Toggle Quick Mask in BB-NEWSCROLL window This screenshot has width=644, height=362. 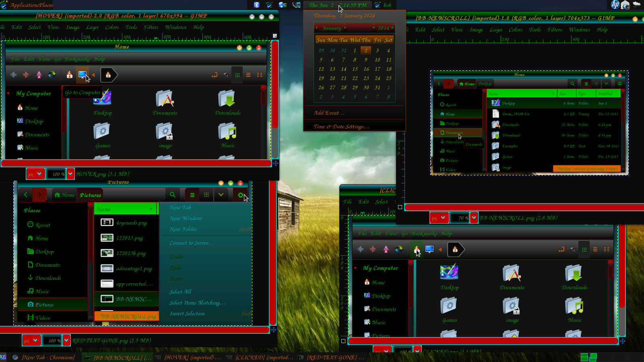[400, 207]
